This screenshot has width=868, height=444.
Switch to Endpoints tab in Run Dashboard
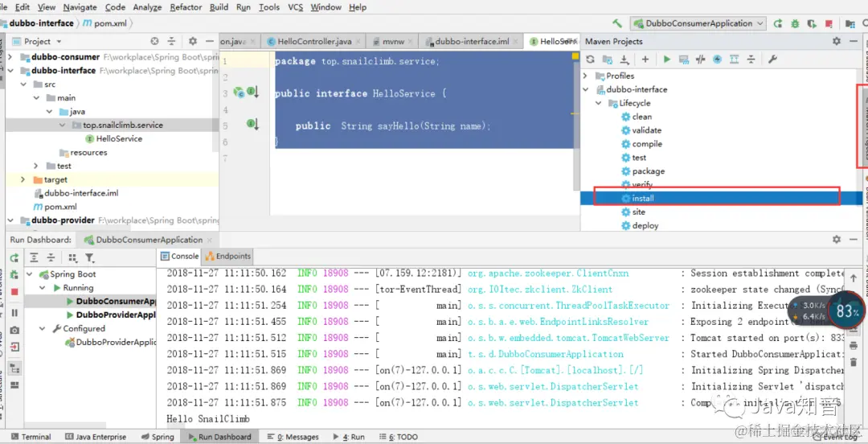tap(228, 256)
